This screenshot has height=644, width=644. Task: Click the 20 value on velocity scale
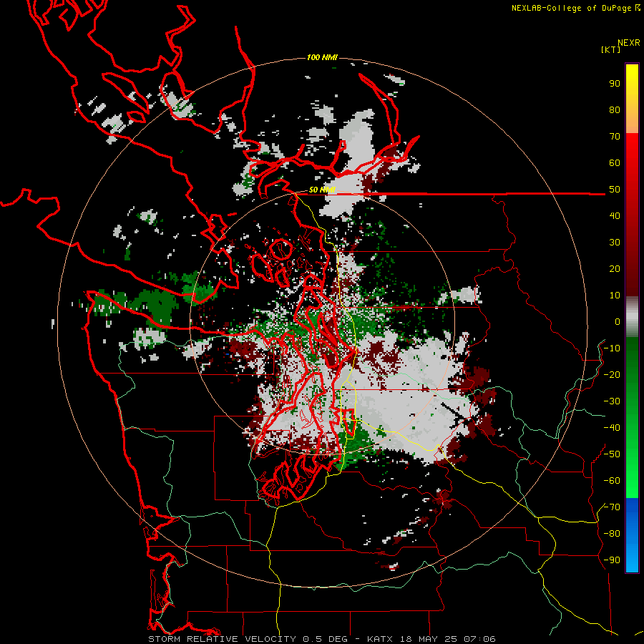(615, 268)
